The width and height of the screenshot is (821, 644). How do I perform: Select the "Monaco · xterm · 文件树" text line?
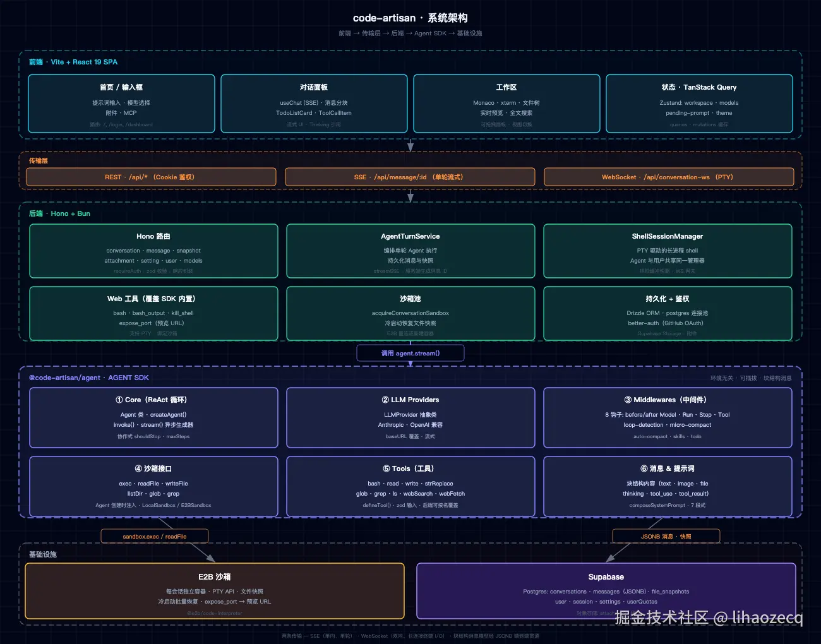point(506,103)
